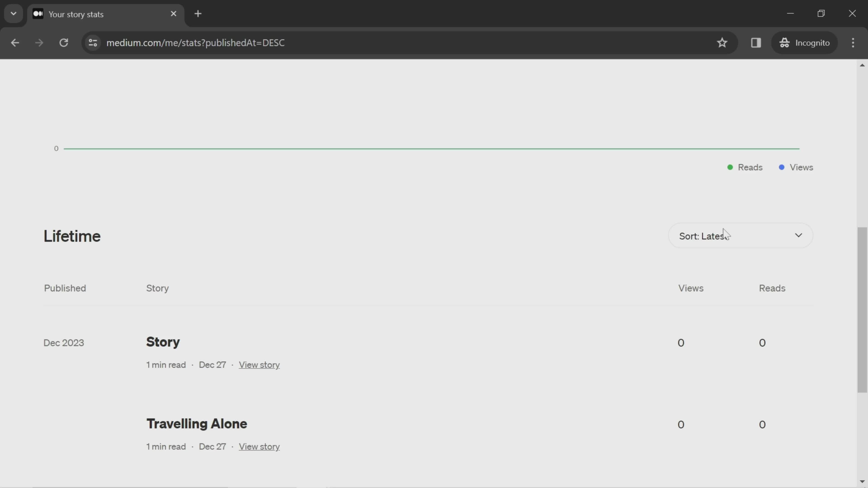Open a new browser tab
Screen dimensions: 868x488
[198, 14]
